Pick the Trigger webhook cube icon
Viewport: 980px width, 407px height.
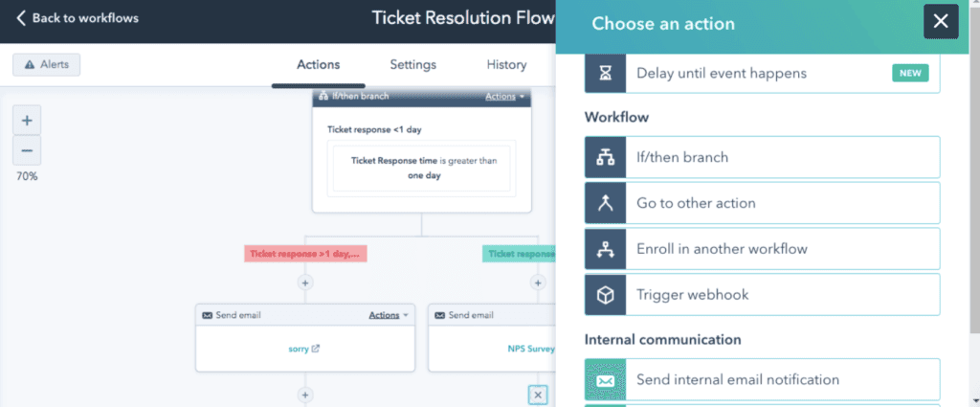605,295
